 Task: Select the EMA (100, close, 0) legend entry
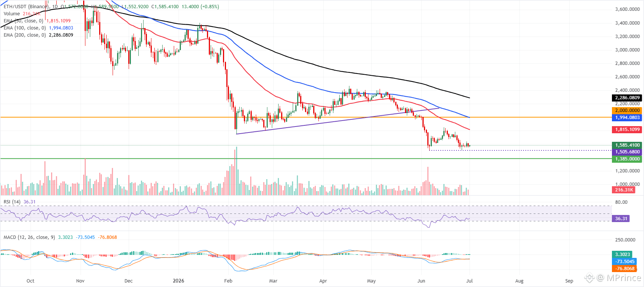(x=38, y=28)
